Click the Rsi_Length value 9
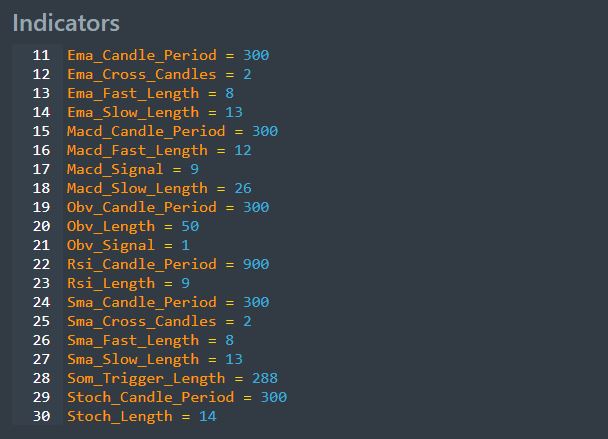Screen dimensions: 608x439 tap(186, 283)
